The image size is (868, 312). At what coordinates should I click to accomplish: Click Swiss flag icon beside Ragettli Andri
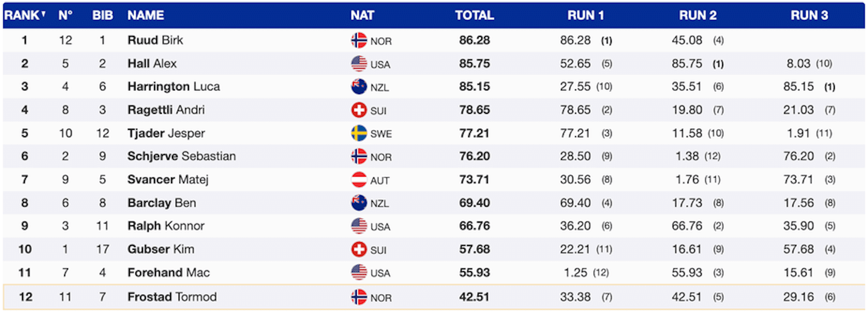click(358, 110)
